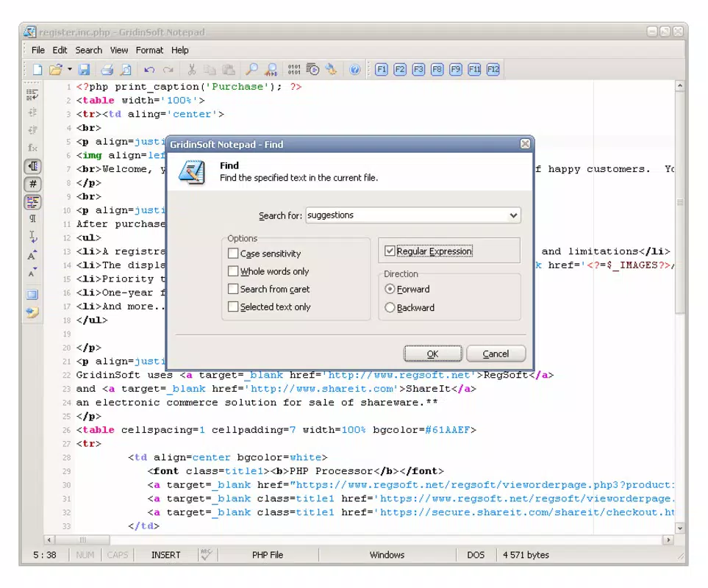Click the fx function sidebar icon

point(32,148)
